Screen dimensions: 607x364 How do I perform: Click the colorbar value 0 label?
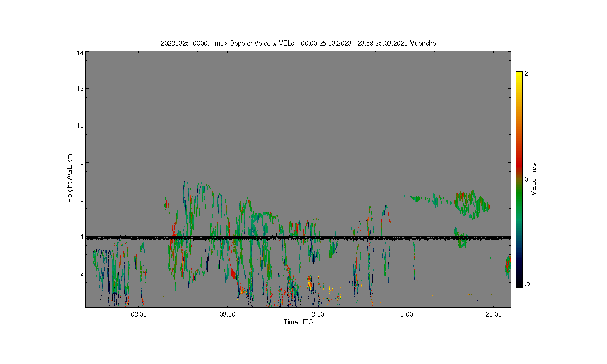526,179
